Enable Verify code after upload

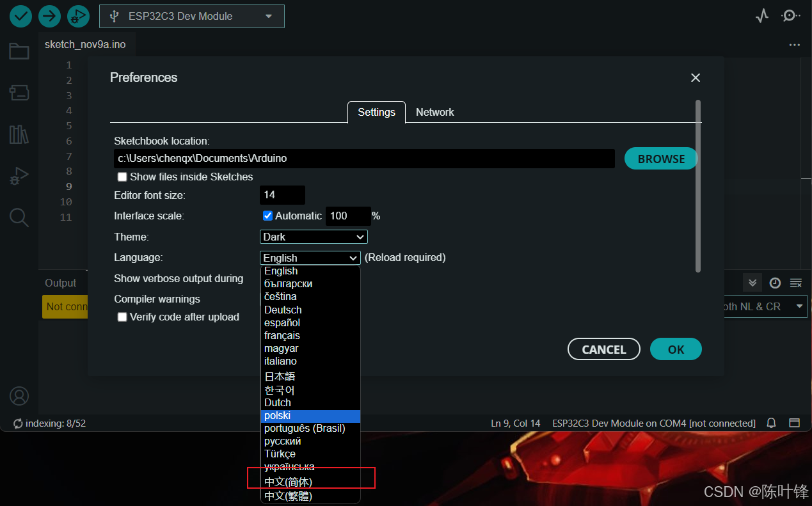122,317
